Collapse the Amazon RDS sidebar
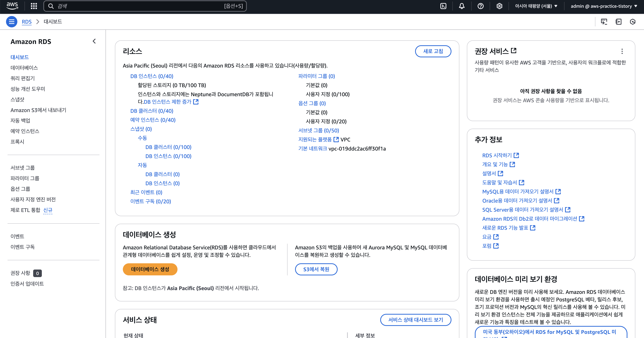Screen dimensions: 644x338 click(x=94, y=41)
